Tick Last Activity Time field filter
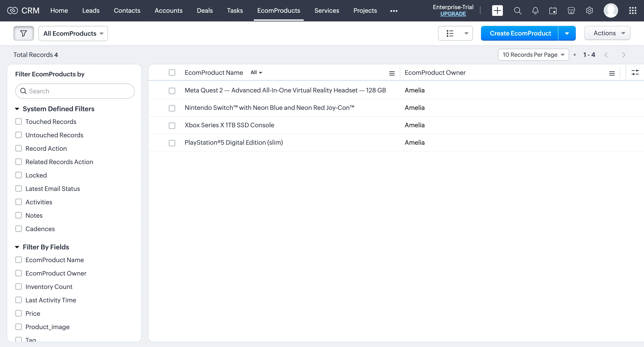The image size is (644, 347). coord(19,300)
